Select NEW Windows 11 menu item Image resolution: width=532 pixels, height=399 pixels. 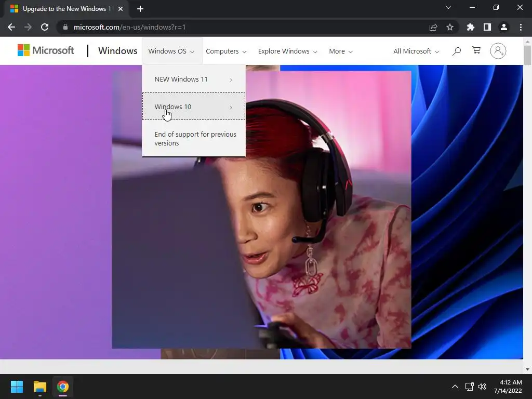[x=194, y=79]
